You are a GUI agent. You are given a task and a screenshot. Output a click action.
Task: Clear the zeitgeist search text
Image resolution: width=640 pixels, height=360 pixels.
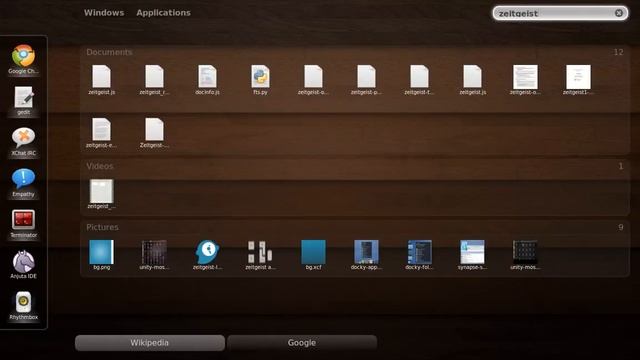coord(619,13)
